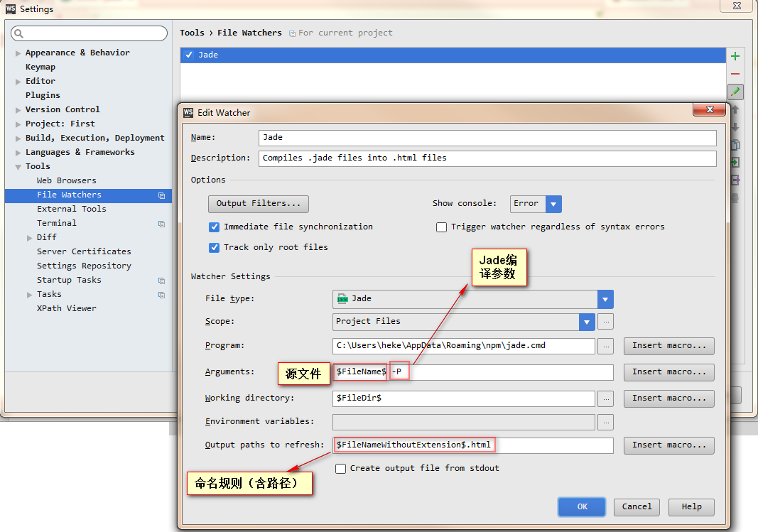Open Settings Repository page
The image size is (758, 532).
[x=84, y=266]
